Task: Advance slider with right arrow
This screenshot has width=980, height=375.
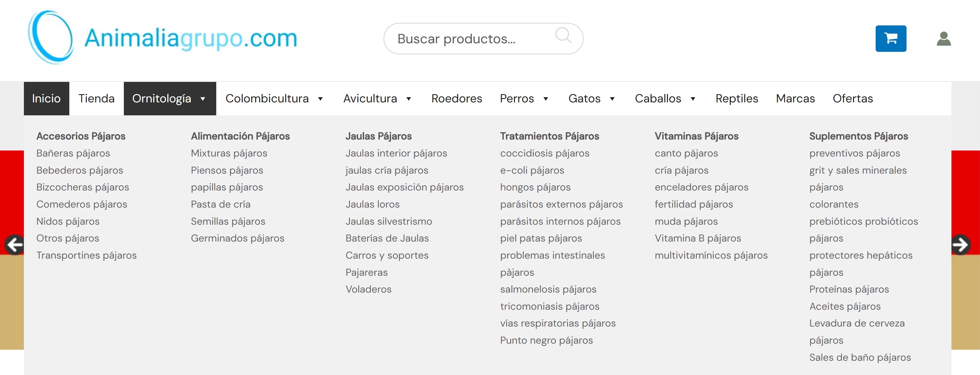Action: pos(960,245)
